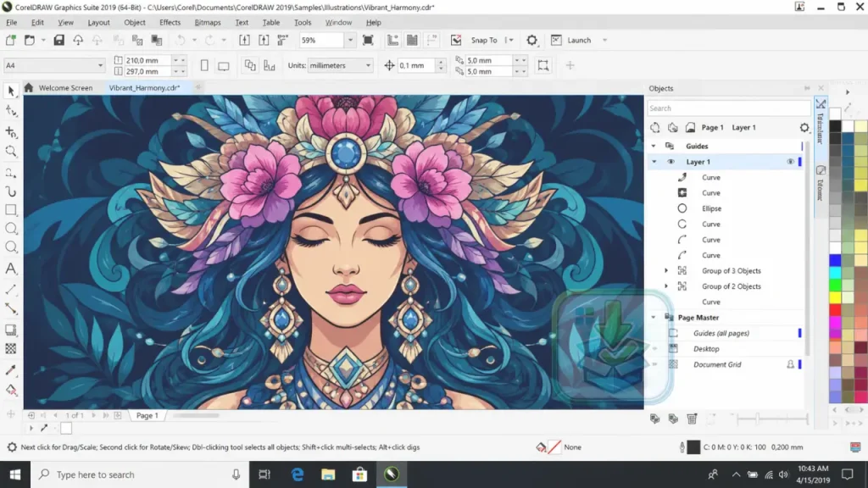Click the Export icon
868x488 pixels.
(x=264, y=40)
